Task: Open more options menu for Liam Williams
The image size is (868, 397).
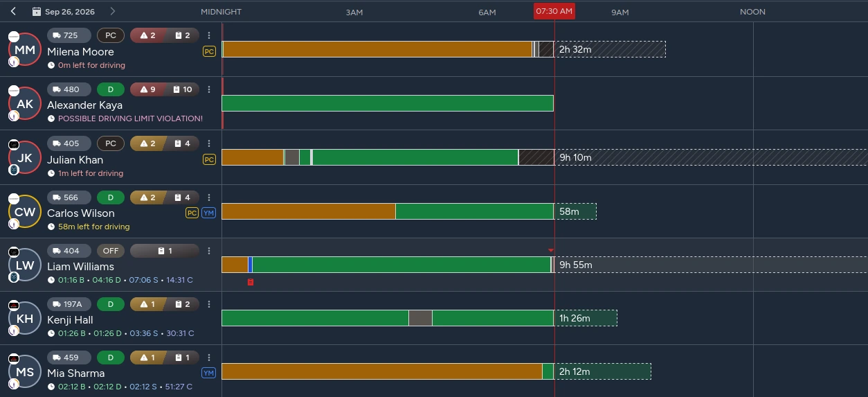Action: pos(209,251)
